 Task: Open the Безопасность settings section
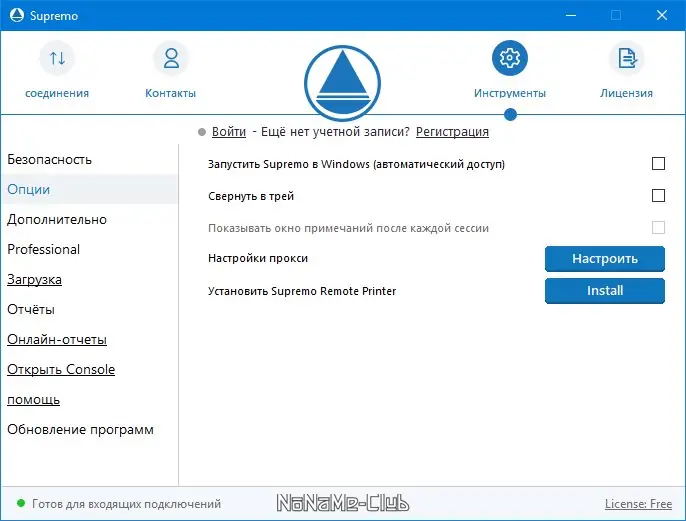[49, 160]
